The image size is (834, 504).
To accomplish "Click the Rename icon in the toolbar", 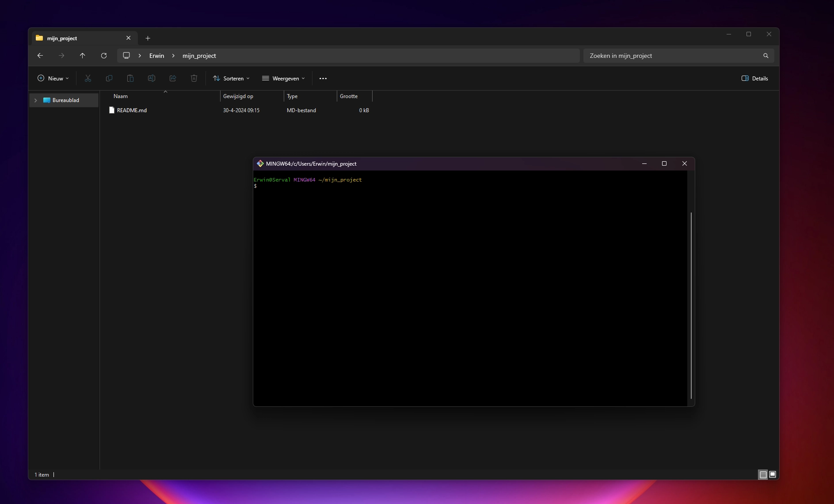I will (152, 78).
